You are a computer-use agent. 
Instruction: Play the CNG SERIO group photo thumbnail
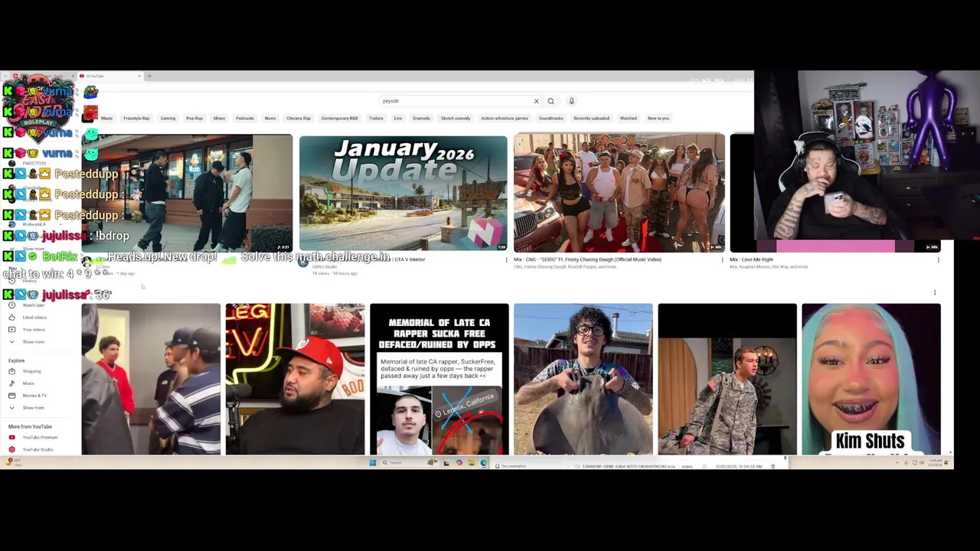click(x=619, y=193)
